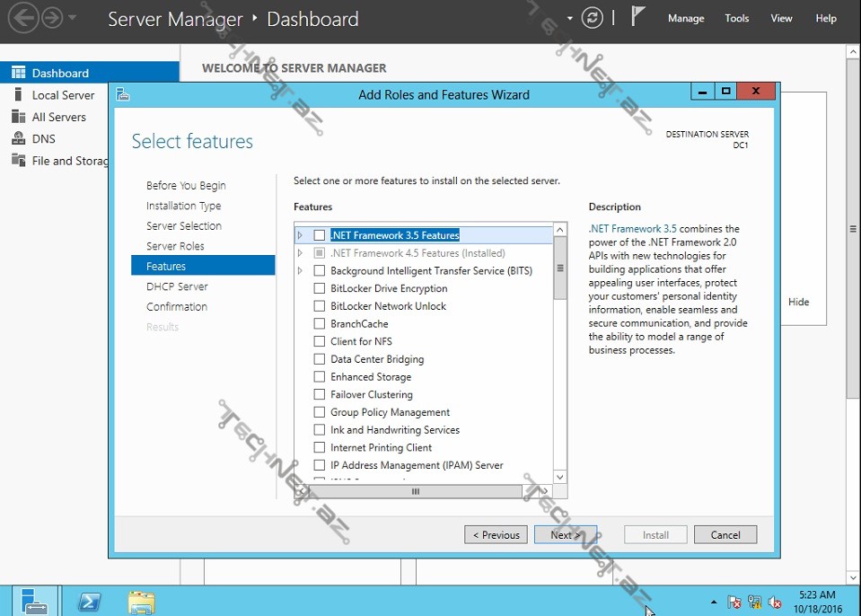The image size is (861, 616).
Task: Click Server Manager taskbar icon
Action: click(x=36, y=602)
